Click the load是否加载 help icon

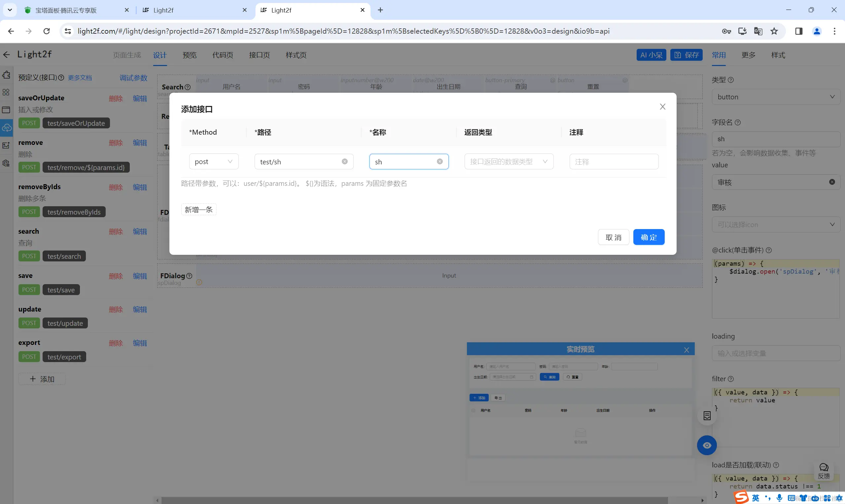coord(776,465)
